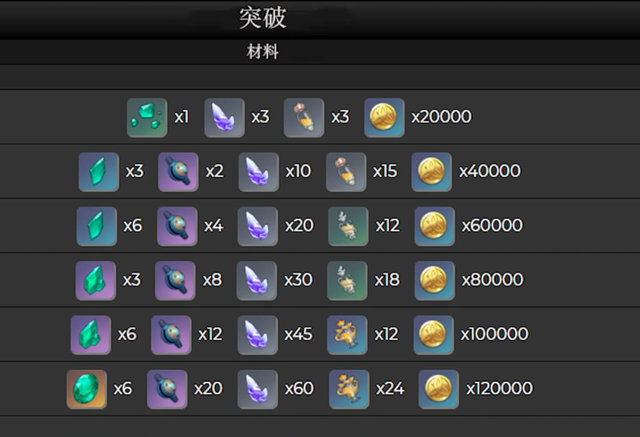Screen dimensions: 640x437
Task: Select the purple crystal icon labeled x45
Action: (x=258, y=335)
